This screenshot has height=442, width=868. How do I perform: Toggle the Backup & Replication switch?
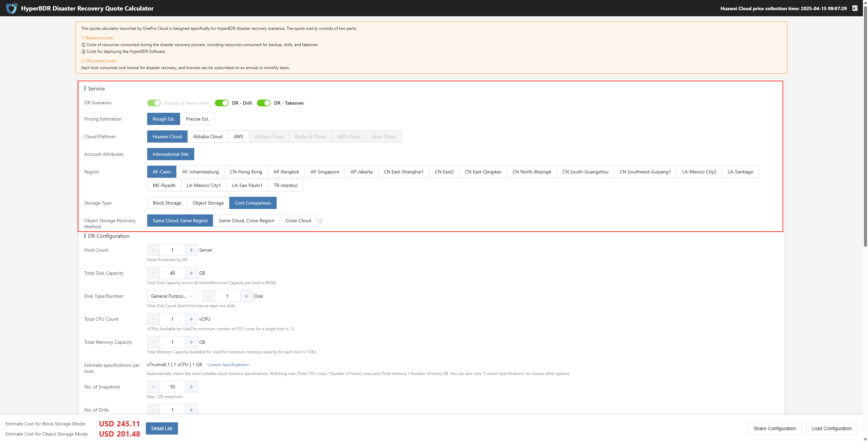pos(154,103)
